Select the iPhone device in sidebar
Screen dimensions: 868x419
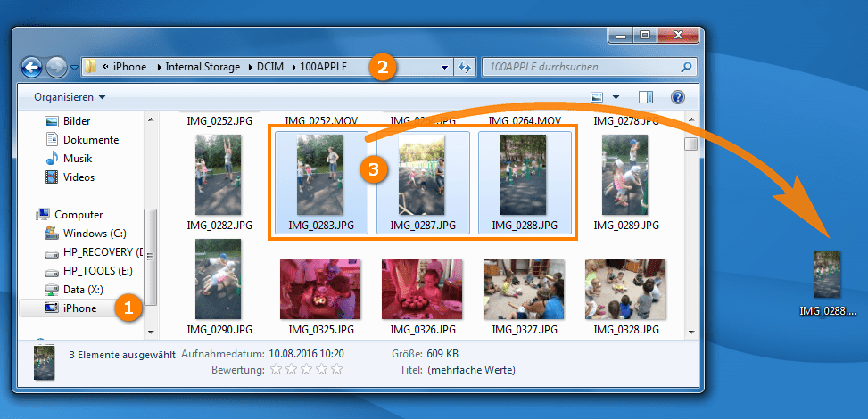click(x=70, y=308)
